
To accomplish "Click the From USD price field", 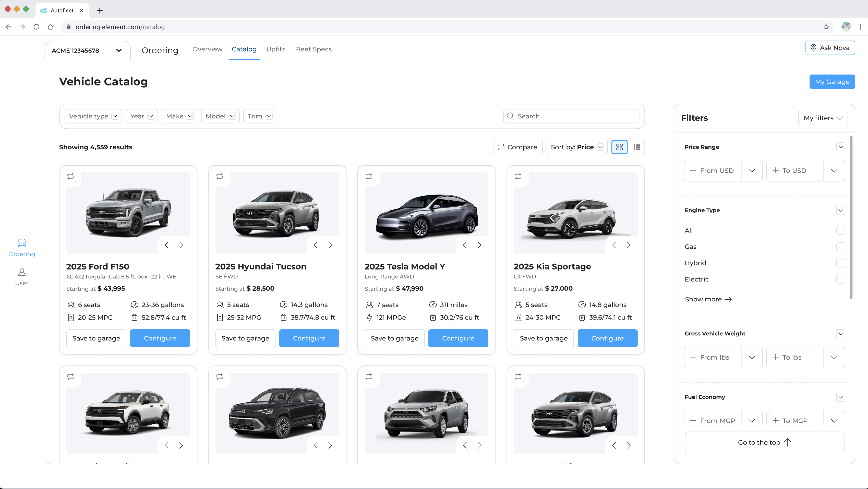I will pyautogui.click(x=713, y=171).
